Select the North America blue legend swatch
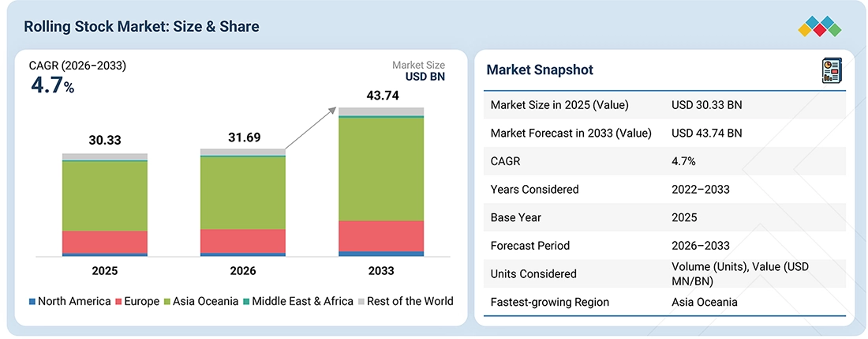Screen dimensions: 868x339 [x=32, y=302]
